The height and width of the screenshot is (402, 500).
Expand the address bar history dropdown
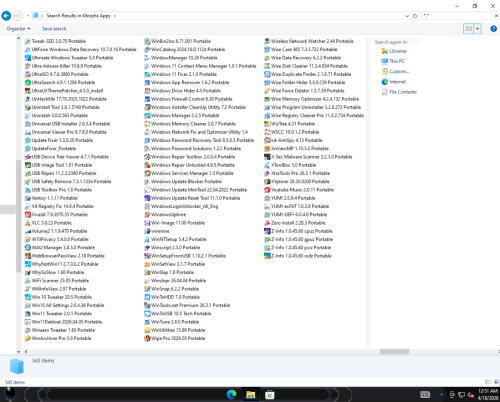coord(407,16)
